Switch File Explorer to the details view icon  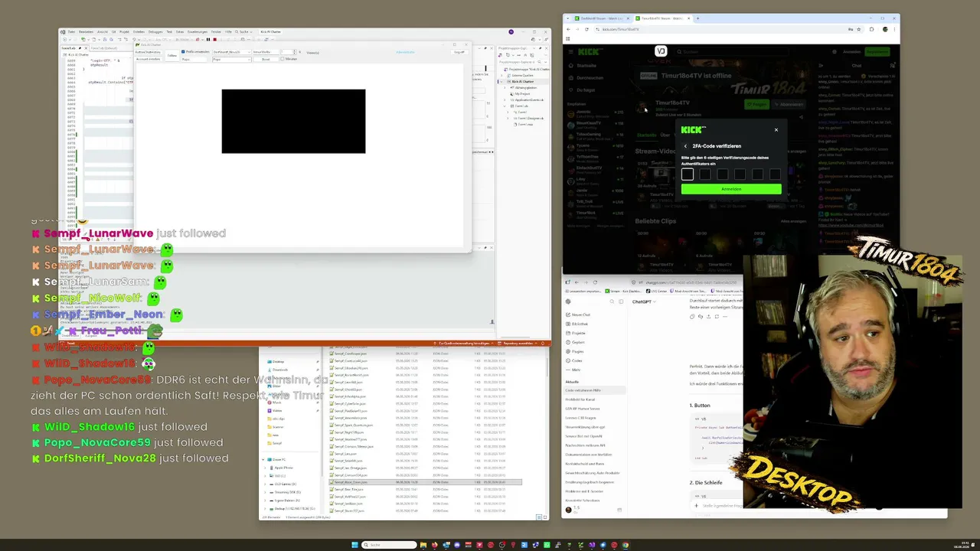click(540, 517)
